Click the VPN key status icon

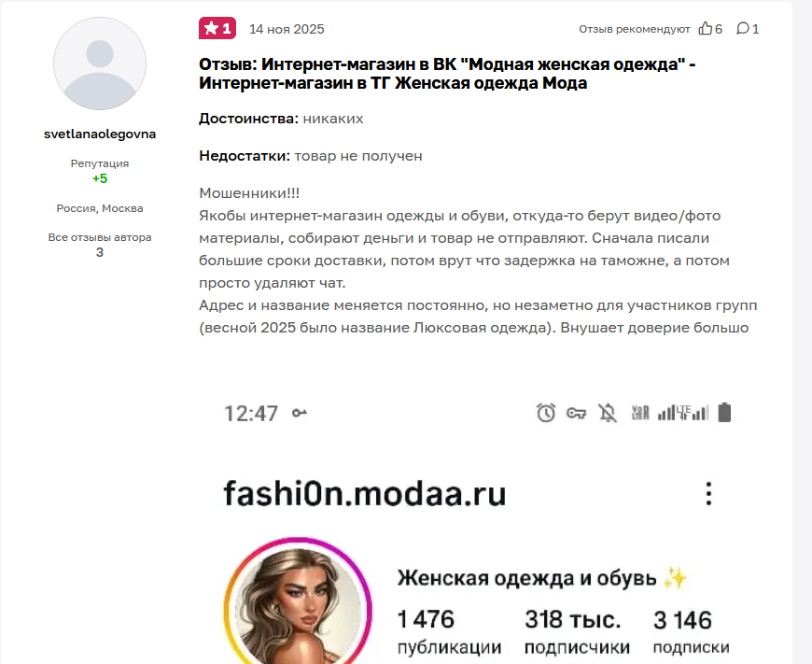tap(576, 413)
